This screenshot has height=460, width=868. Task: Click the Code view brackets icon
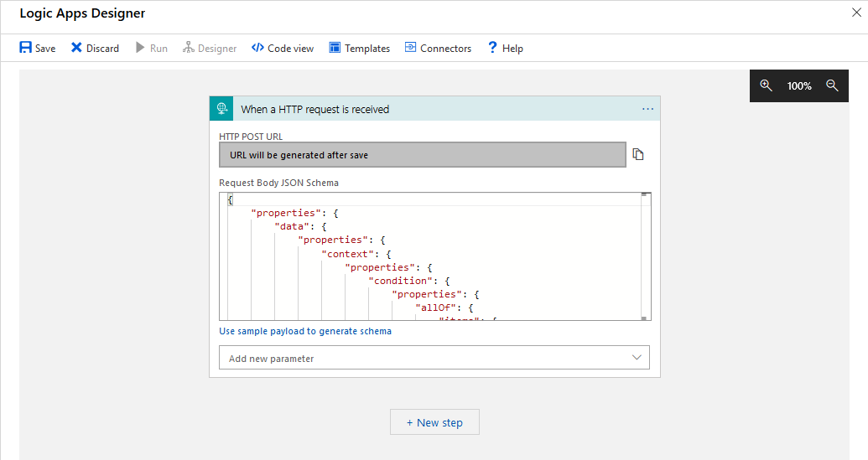click(x=257, y=48)
